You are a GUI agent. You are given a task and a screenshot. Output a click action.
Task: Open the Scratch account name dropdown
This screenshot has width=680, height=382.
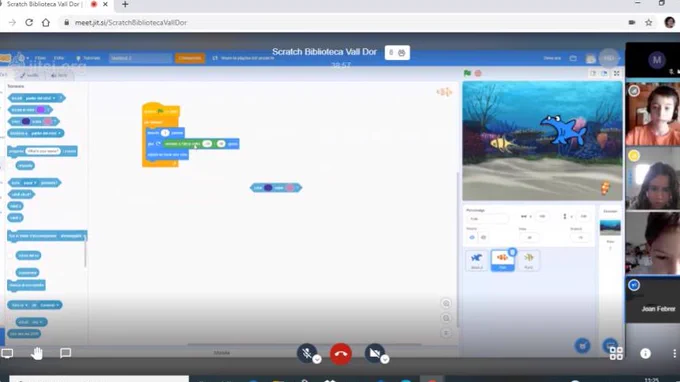[619, 58]
